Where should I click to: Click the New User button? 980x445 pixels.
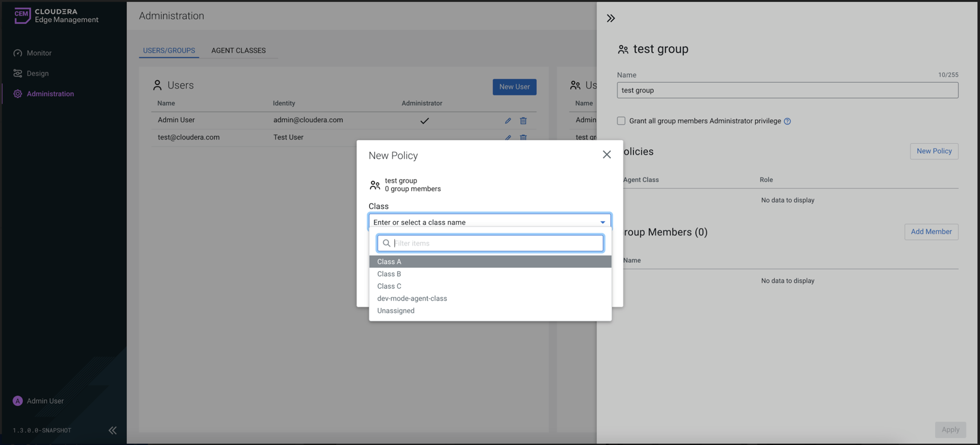click(x=514, y=87)
